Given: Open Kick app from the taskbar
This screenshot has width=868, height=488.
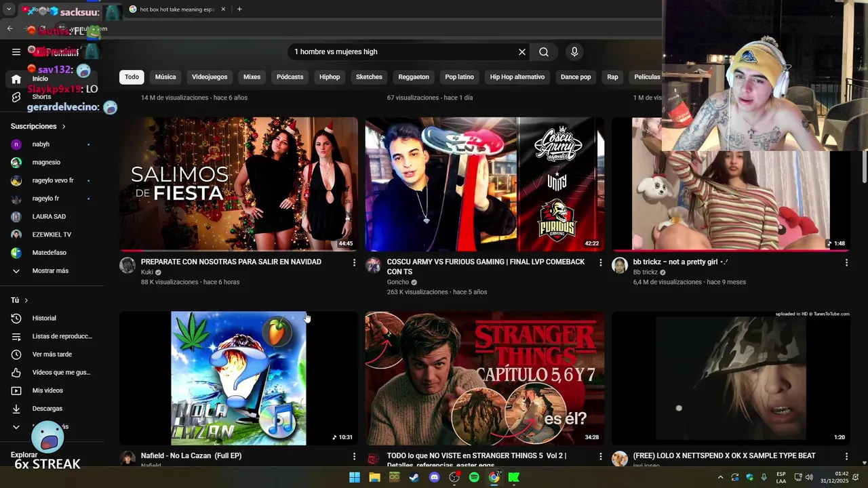Looking at the screenshot, I should point(514,477).
